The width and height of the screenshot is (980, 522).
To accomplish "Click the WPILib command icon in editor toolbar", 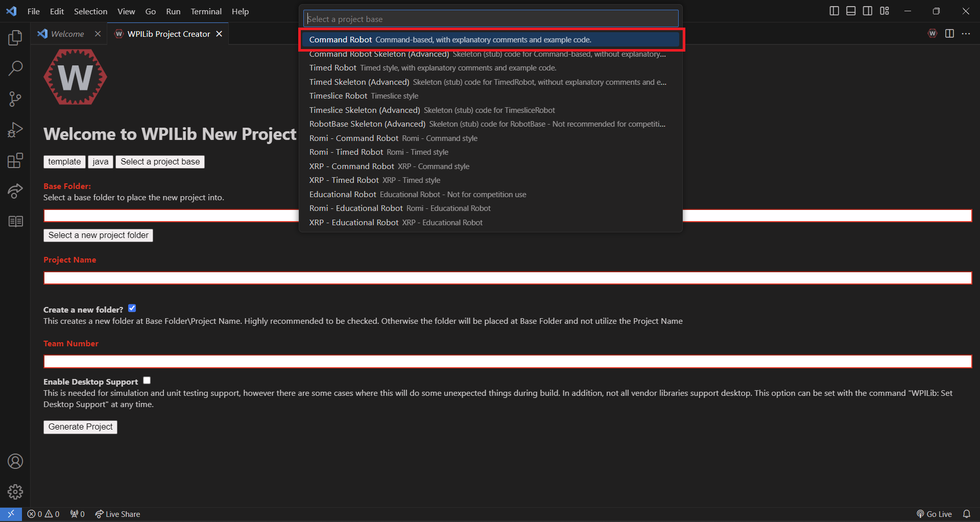I will 933,34.
